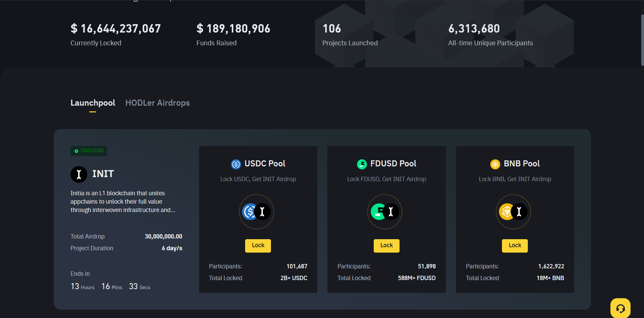This screenshot has width=644, height=318.
Task: Click the FDUSD Pool heading
Action: click(393, 164)
